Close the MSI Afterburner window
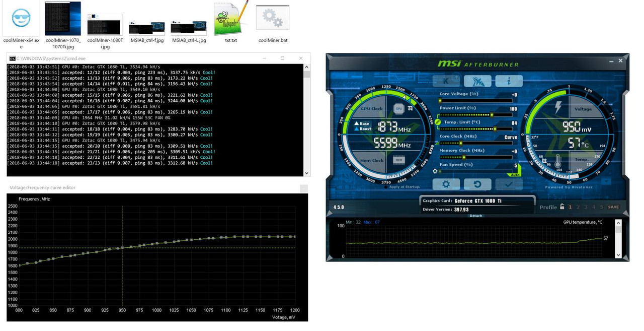The width and height of the screenshot is (644, 331). coord(620,61)
